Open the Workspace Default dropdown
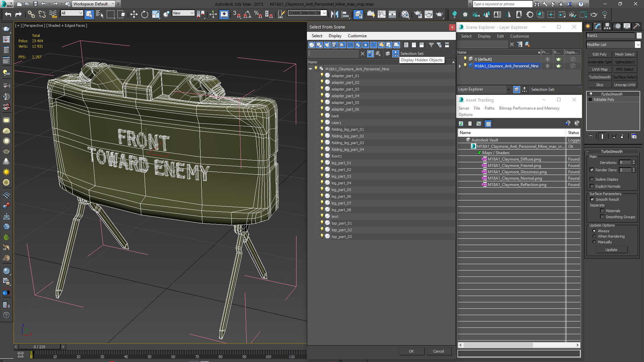644x362 pixels. coord(94,4)
